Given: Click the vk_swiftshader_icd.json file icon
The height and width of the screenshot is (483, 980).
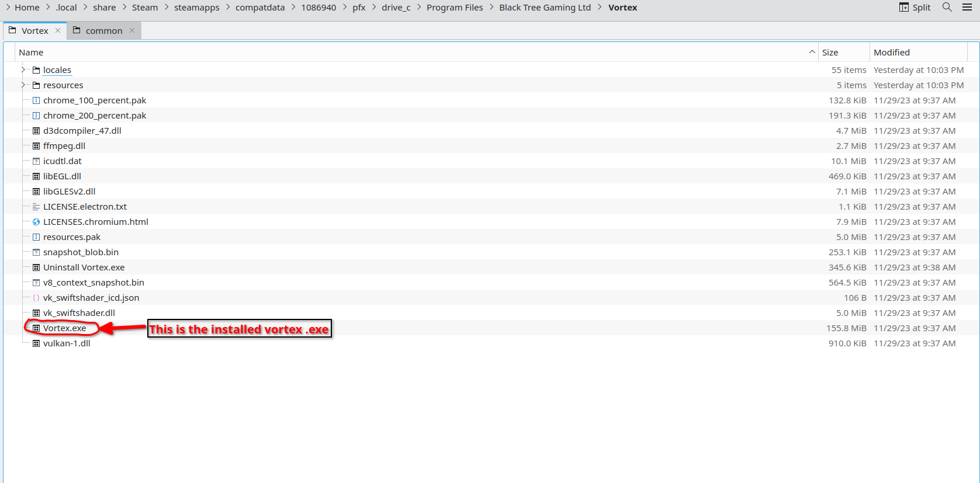Looking at the screenshot, I should tap(36, 298).
